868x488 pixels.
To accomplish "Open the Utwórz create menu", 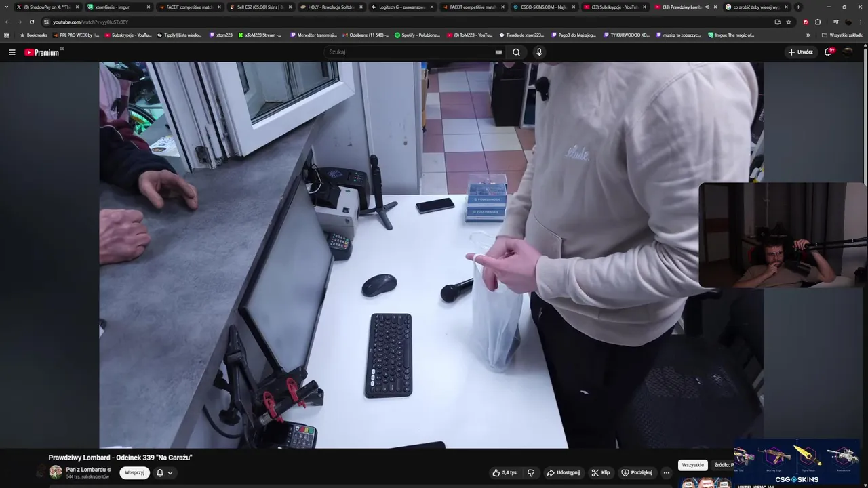I will pyautogui.click(x=800, y=52).
